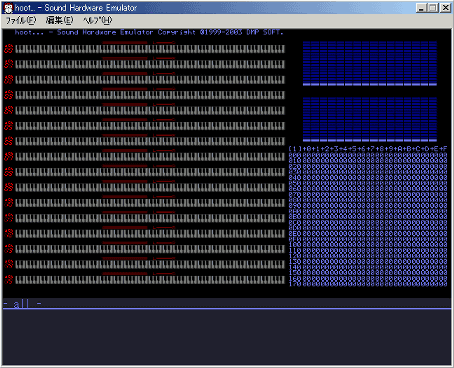Screen dimensions: 454x368
Task: Click the red icon of the fourth keyboard channel
Action: 9,95
